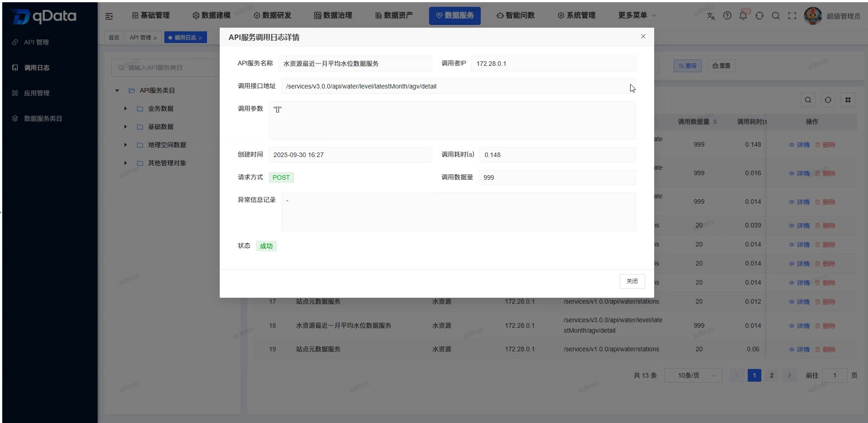Open the 数据治理 top menu

[x=333, y=15]
